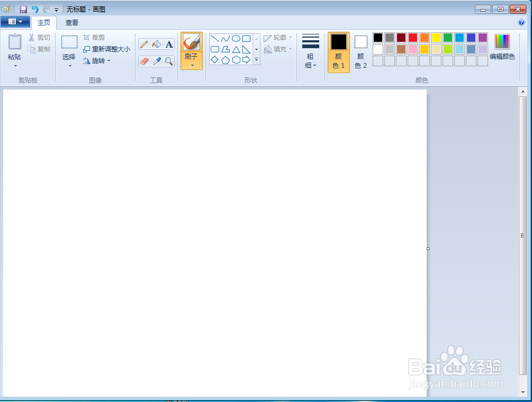Open the Rotate (旋转) dropdown

pyautogui.click(x=97, y=61)
